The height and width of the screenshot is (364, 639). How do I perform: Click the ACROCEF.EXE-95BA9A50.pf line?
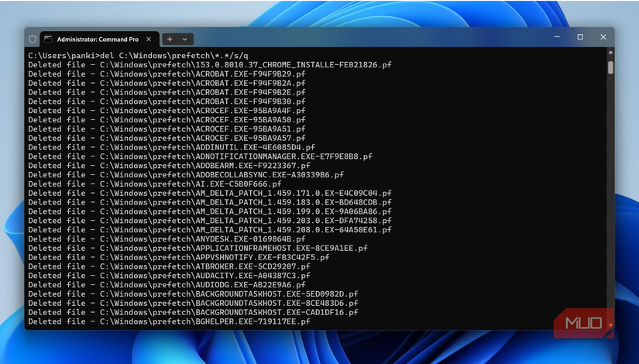167,120
